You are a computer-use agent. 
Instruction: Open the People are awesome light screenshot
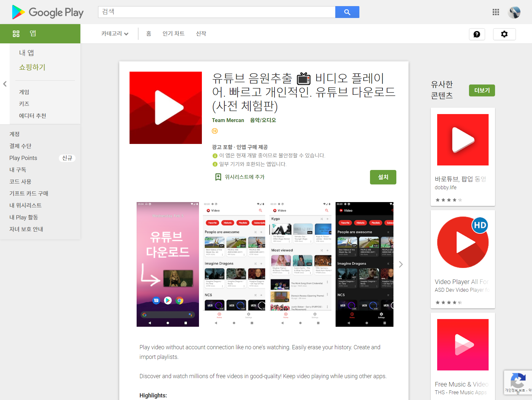coord(234,264)
